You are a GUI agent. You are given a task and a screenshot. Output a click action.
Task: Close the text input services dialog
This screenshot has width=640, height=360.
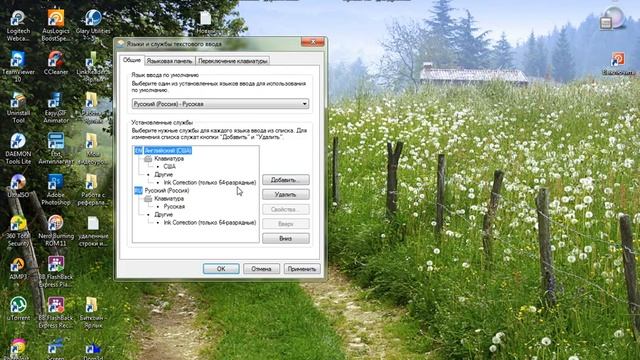313,42
